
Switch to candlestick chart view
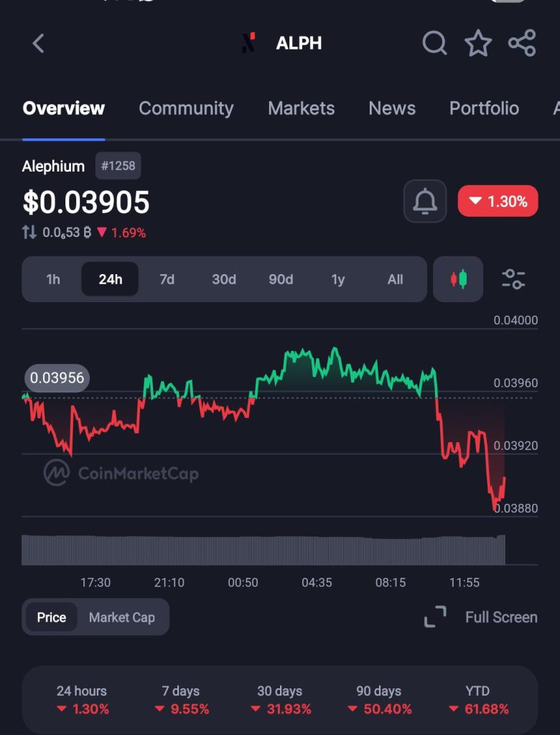[x=458, y=279]
